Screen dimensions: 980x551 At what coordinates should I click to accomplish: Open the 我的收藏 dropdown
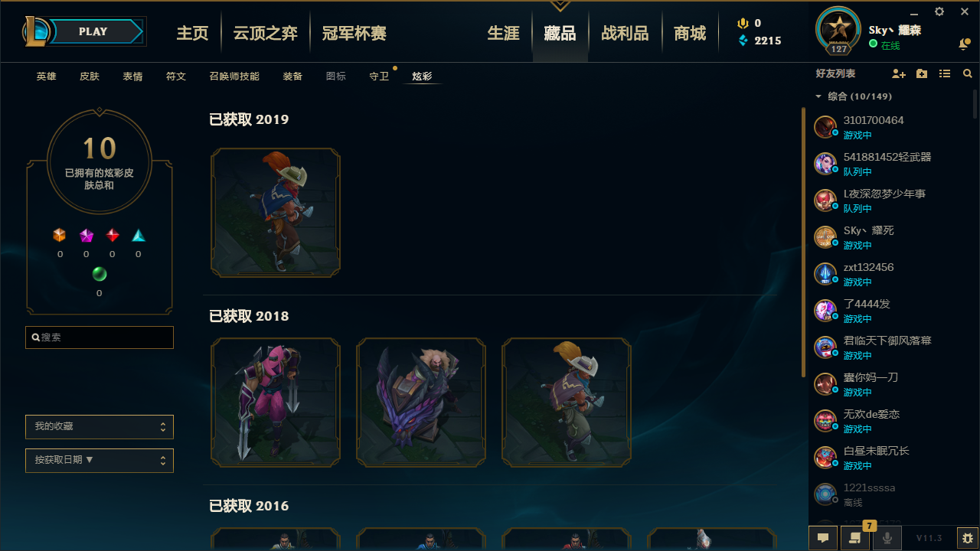[100, 427]
